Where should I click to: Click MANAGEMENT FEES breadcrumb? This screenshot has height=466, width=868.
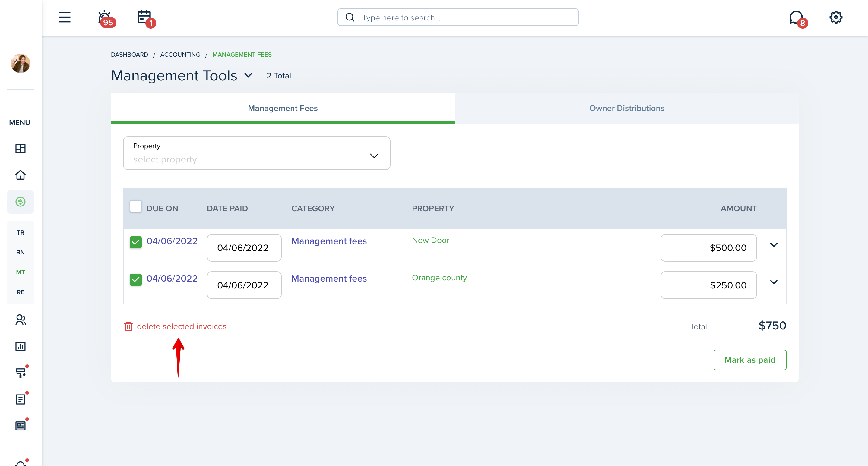pyautogui.click(x=242, y=55)
